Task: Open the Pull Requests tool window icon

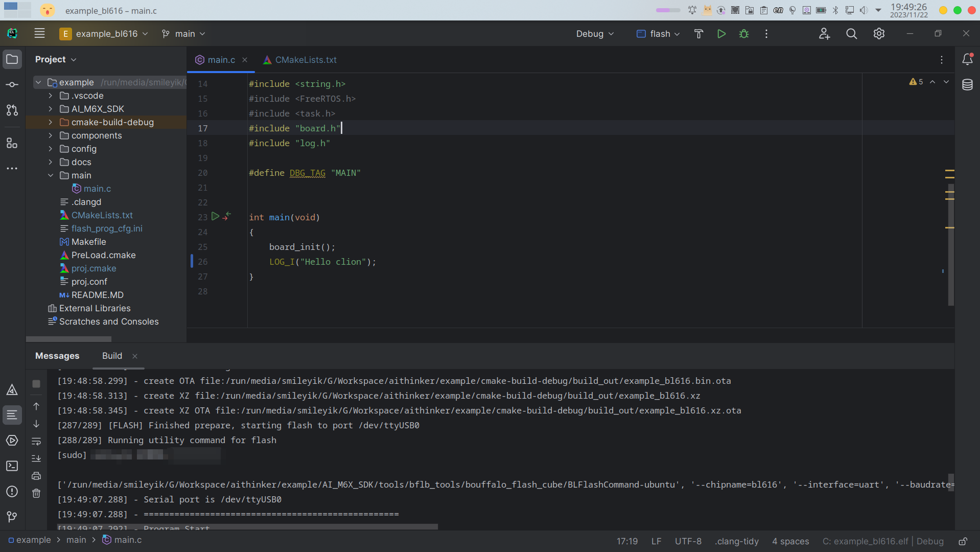Action: click(12, 110)
